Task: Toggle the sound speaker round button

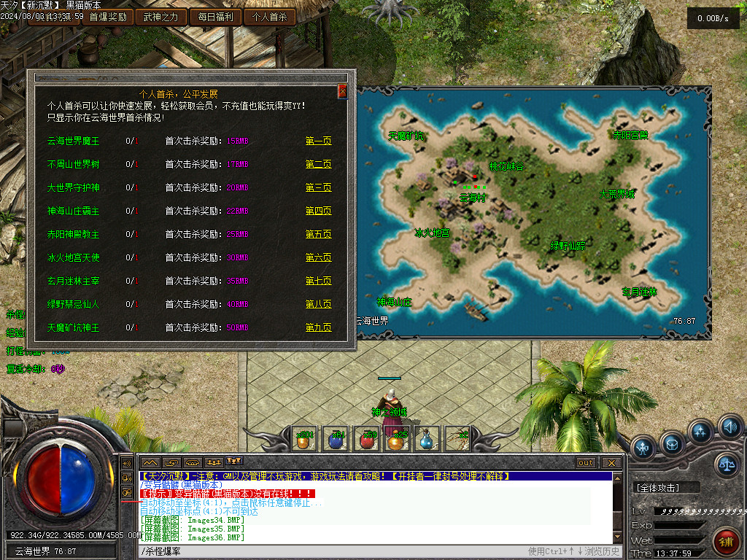Action: [730, 427]
